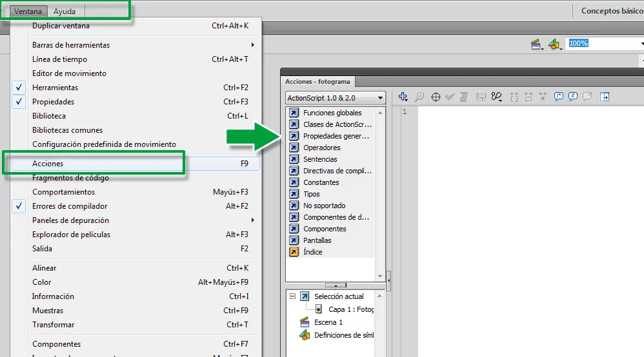Select Línea de tiempo menu item
The image size is (644, 357).
136,59
